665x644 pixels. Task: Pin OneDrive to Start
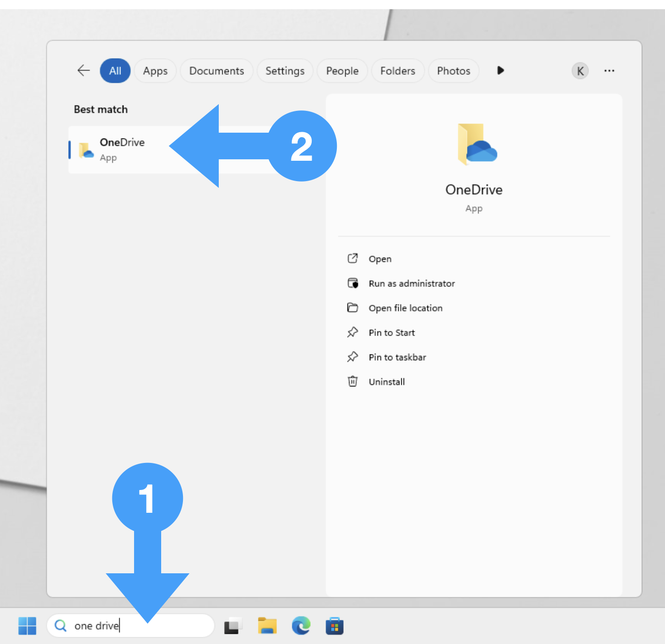click(x=392, y=333)
